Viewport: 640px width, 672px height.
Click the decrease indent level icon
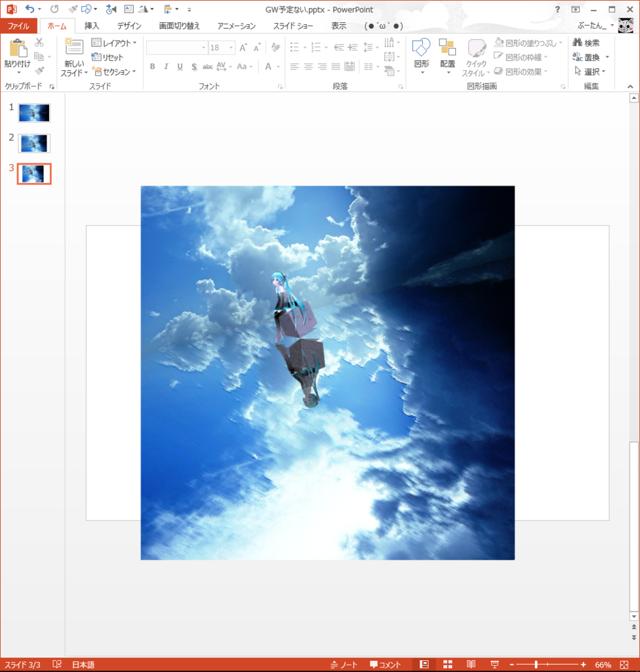pos(339,47)
